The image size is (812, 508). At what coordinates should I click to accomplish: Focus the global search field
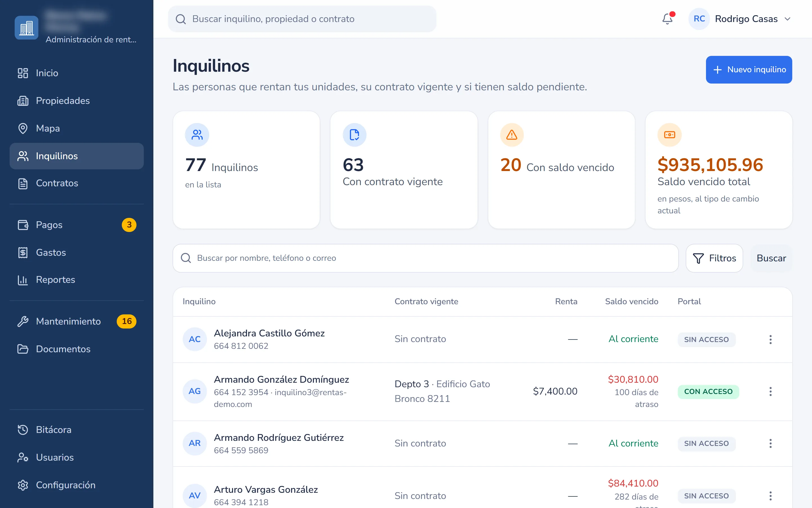[302, 19]
